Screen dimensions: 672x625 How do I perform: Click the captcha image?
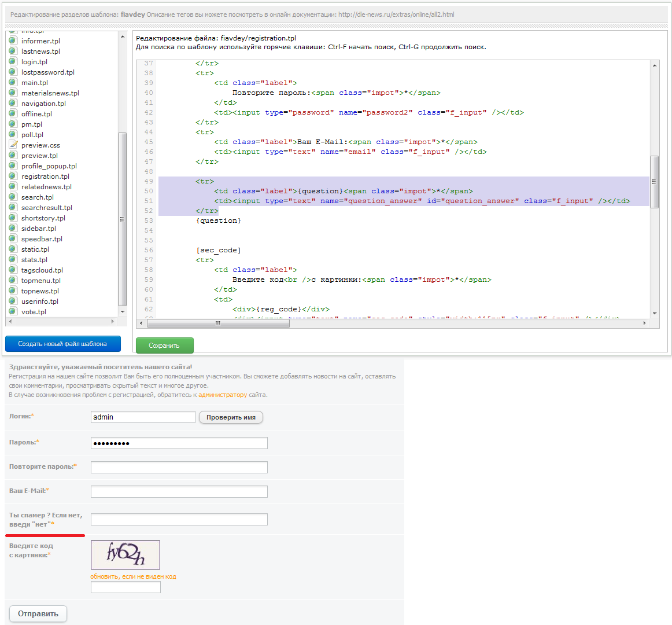click(125, 555)
